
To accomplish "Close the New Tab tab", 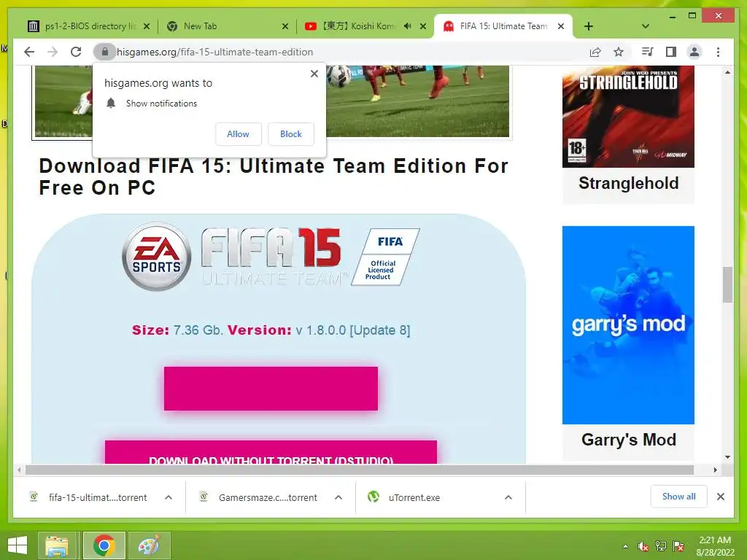I will [x=285, y=26].
